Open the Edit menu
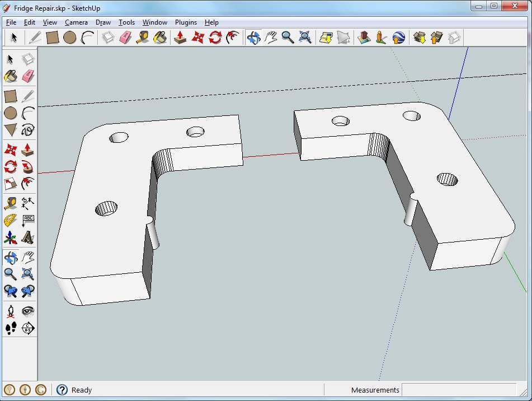Image resolution: width=532 pixels, height=401 pixels. (x=30, y=22)
